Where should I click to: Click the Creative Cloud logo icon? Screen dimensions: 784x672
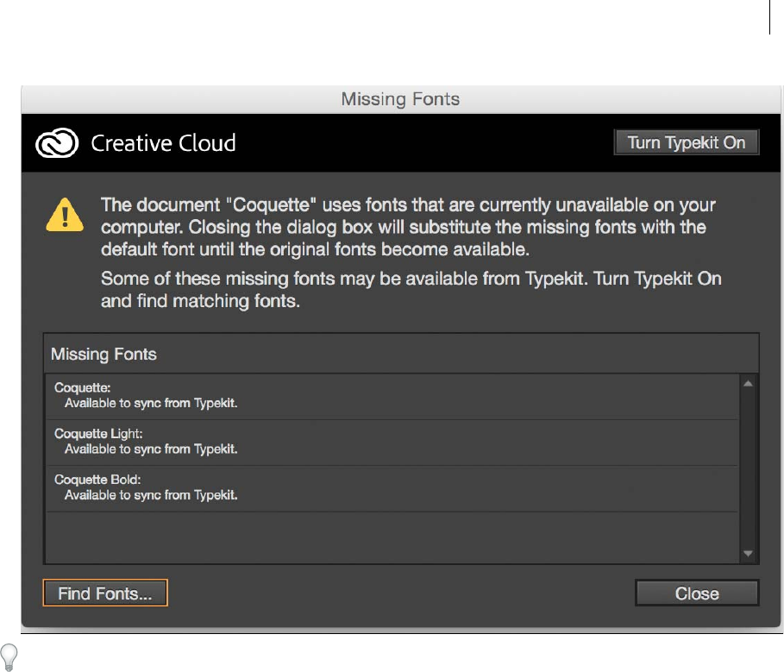click(x=57, y=143)
